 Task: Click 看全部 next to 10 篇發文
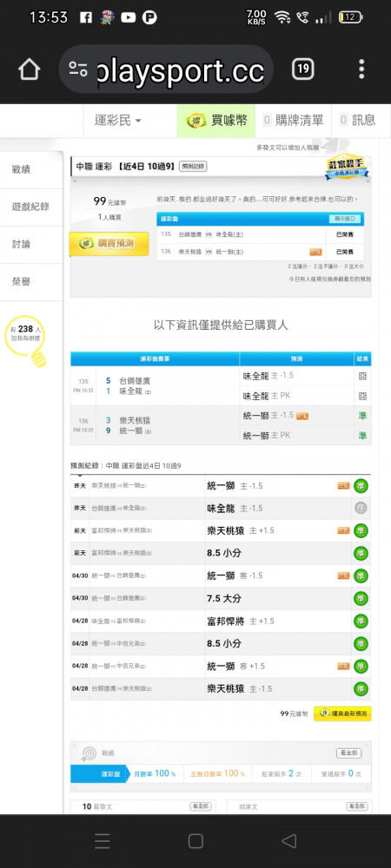(201, 806)
